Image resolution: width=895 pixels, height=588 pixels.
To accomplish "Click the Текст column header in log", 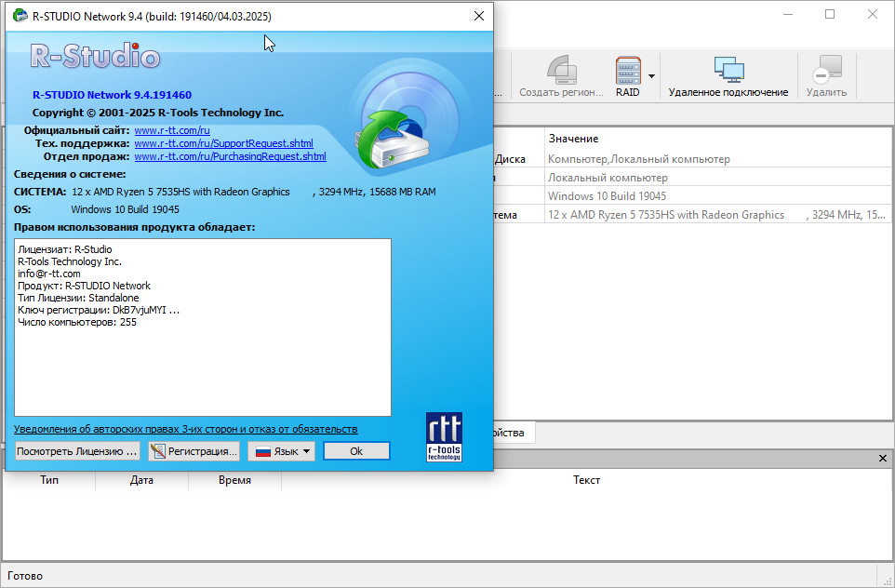I will tap(587, 480).
